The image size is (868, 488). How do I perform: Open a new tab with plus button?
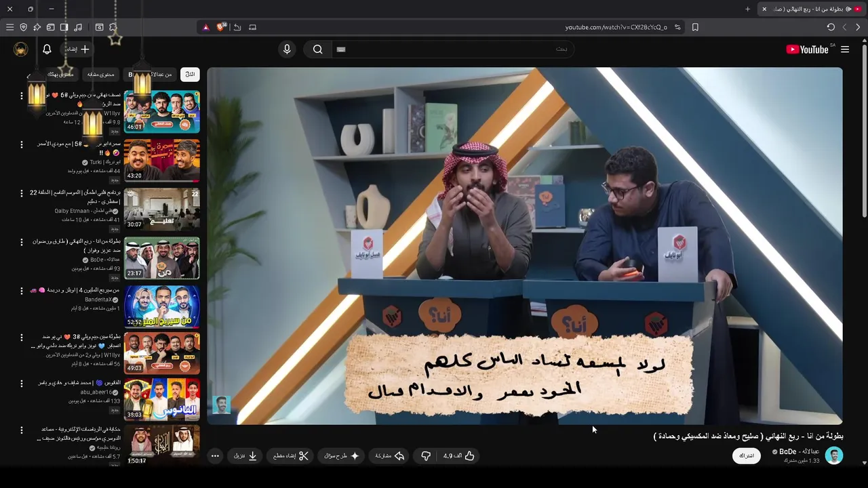click(747, 9)
